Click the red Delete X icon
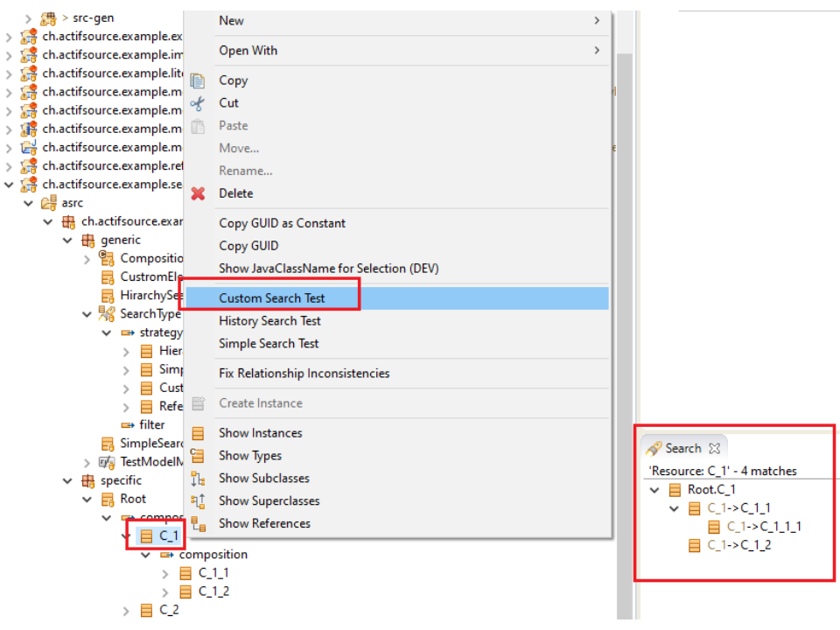Image resolution: width=840 pixels, height=630 pixels. point(198,193)
